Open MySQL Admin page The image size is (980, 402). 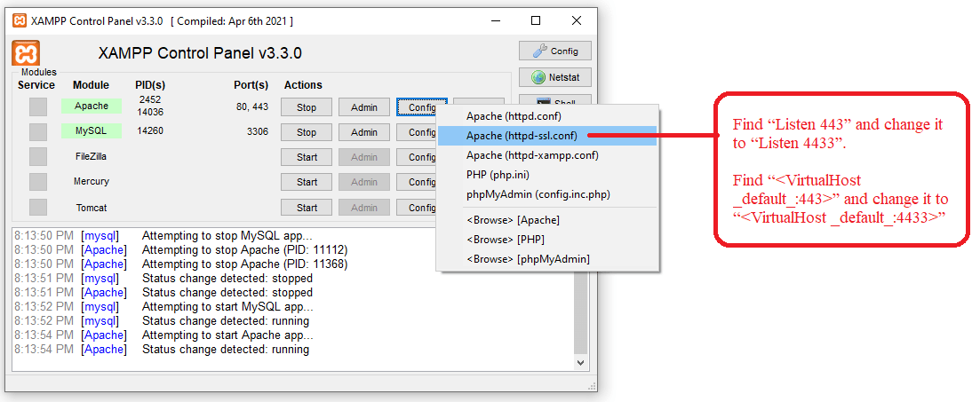[363, 132]
